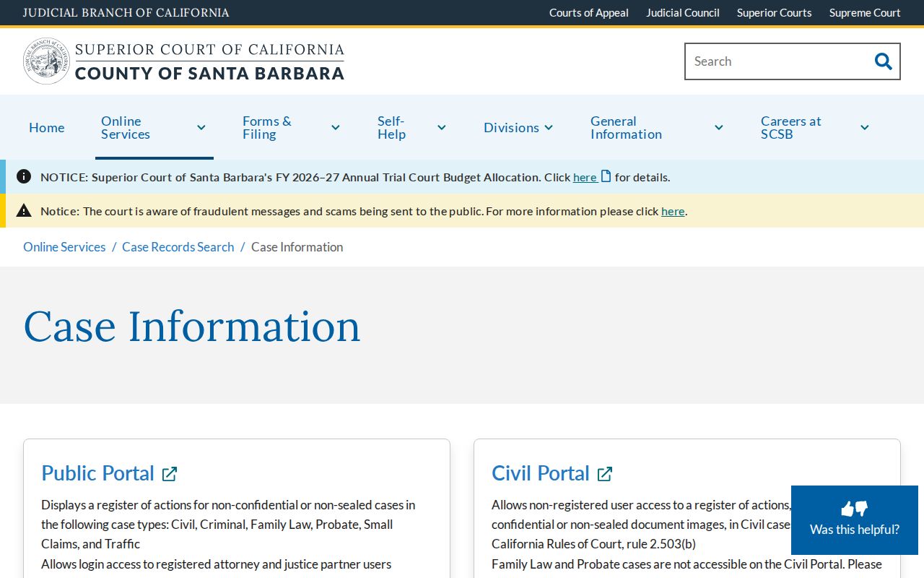Click the warning triangle icon in the fraud notice

24,210
